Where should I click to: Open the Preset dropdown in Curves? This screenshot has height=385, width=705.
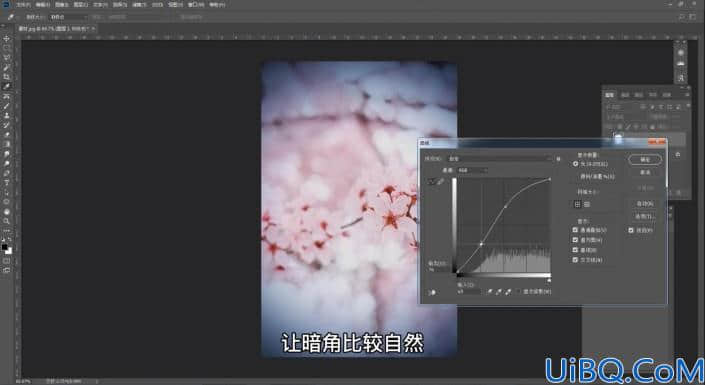point(500,159)
